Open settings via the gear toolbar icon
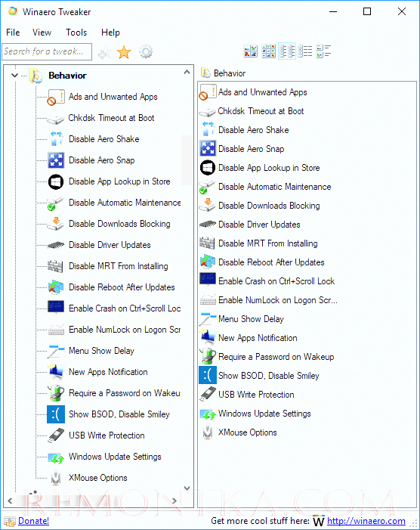This screenshot has height=530, width=420. (x=146, y=51)
